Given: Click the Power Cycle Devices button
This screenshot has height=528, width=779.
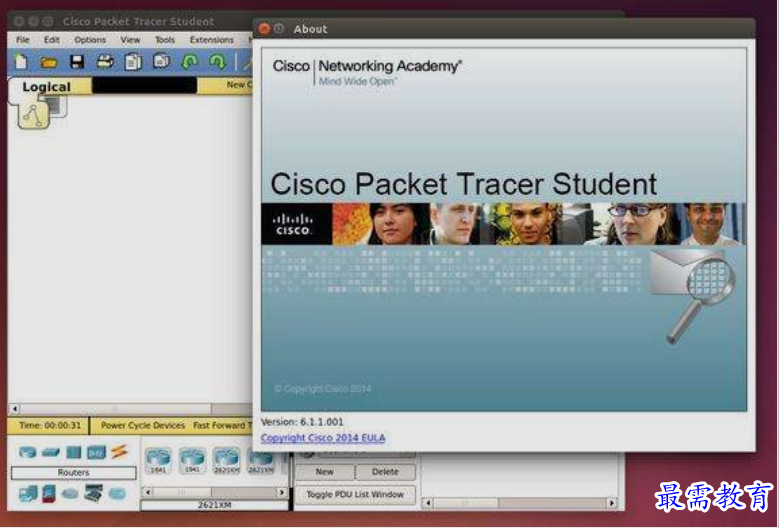Looking at the screenshot, I should pyautogui.click(x=143, y=426).
